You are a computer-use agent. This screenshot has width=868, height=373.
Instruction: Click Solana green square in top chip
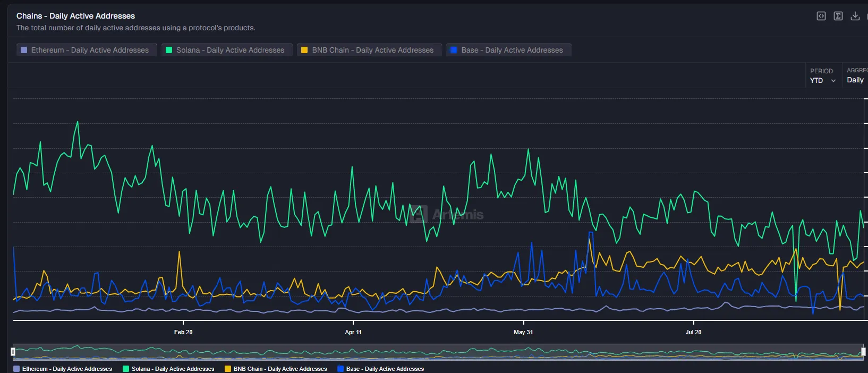[169, 50]
